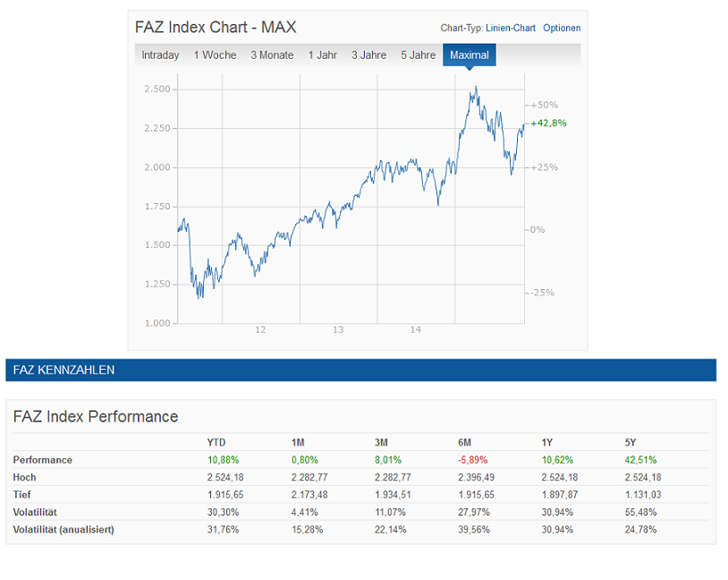Click annualized YTD volatility 31,76%
Screen dimensions: 728x580
(x=223, y=529)
